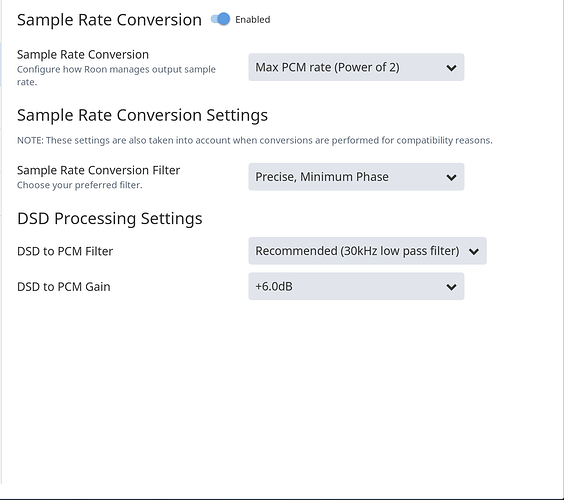Viewport: 564px width, 500px height.
Task: Open the Recommended (30kHz low pass filter) dropdown
Action: coord(367,251)
